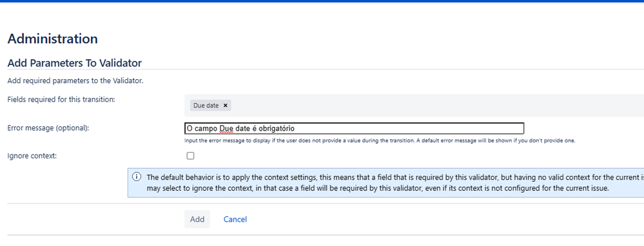Click the blue header bar at the top
Screen dimensions: 644x246
click(322, 1)
